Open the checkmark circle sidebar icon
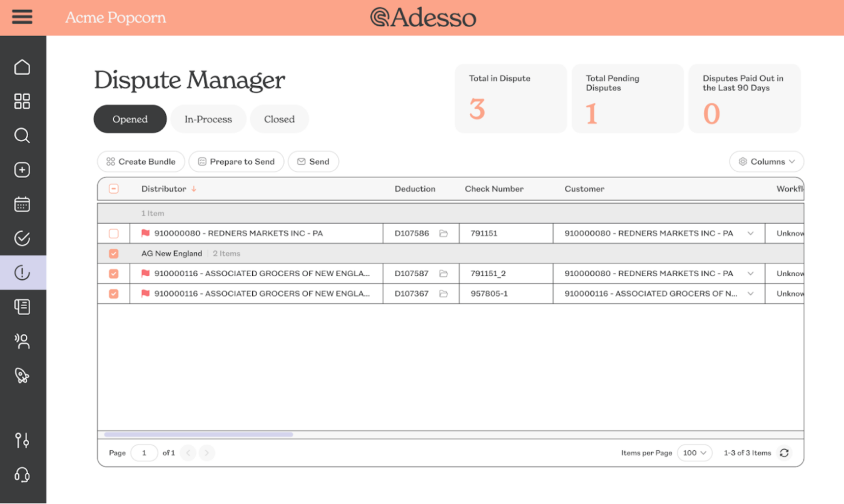Image resolution: width=844 pixels, height=504 pixels. (22, 238)
